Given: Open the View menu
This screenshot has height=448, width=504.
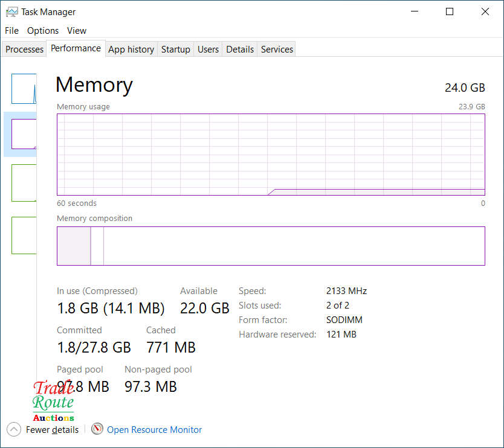Looking at the screenshot, I should coord(77,31).
